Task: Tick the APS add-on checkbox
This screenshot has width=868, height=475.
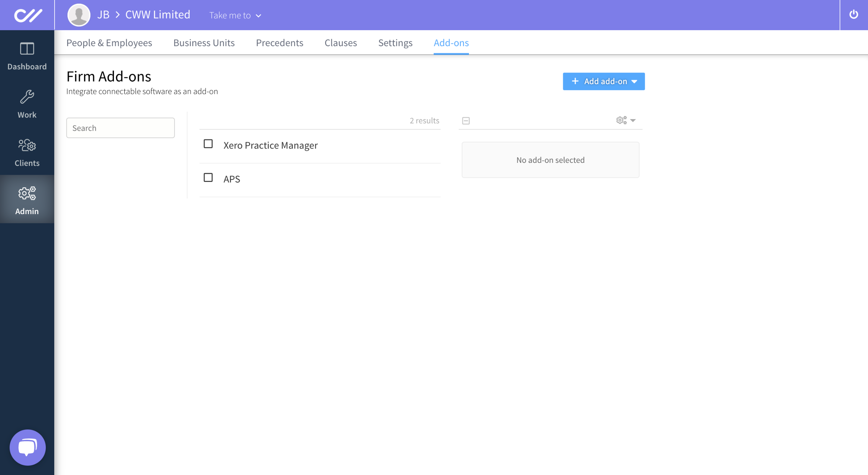Action: tap(208, 177)
